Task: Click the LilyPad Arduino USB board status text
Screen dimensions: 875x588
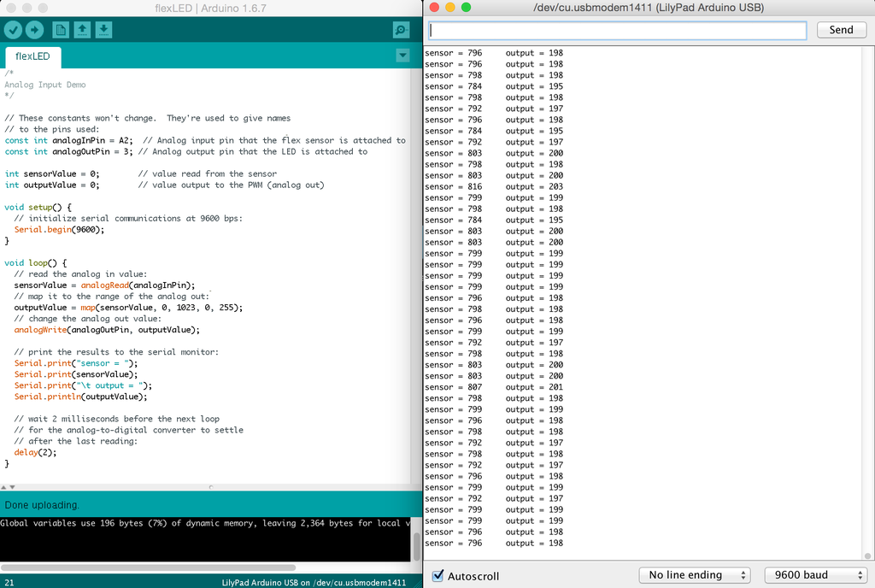Action: [314, 582]
